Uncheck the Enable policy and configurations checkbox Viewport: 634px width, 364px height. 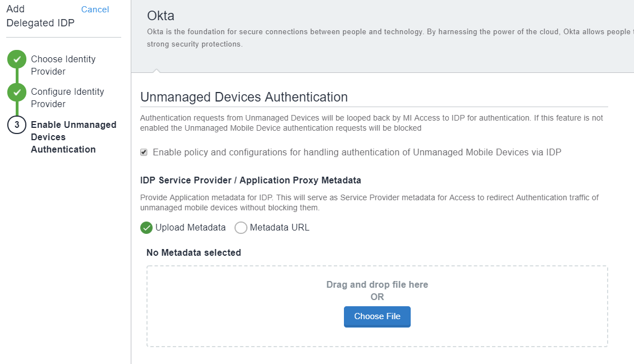144,152
